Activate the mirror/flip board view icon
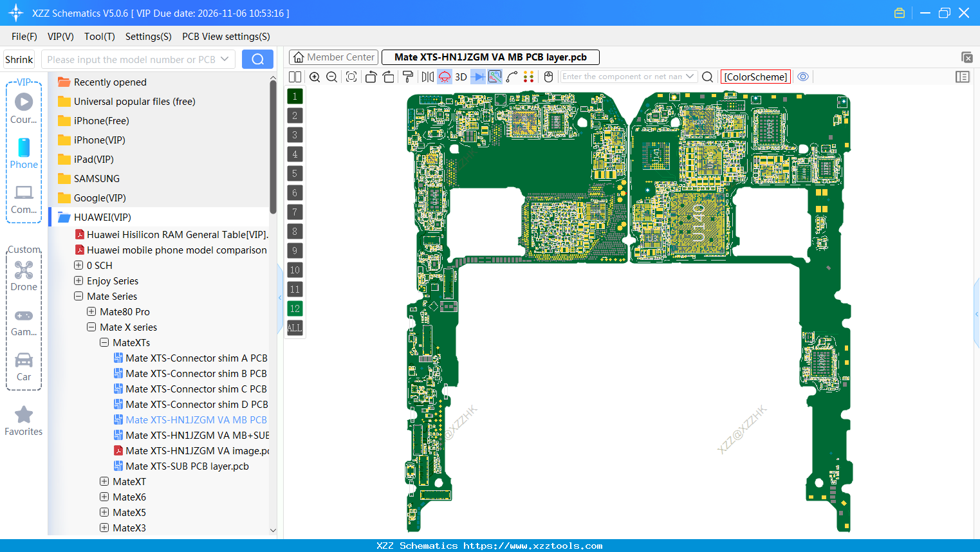 point(429,77)
